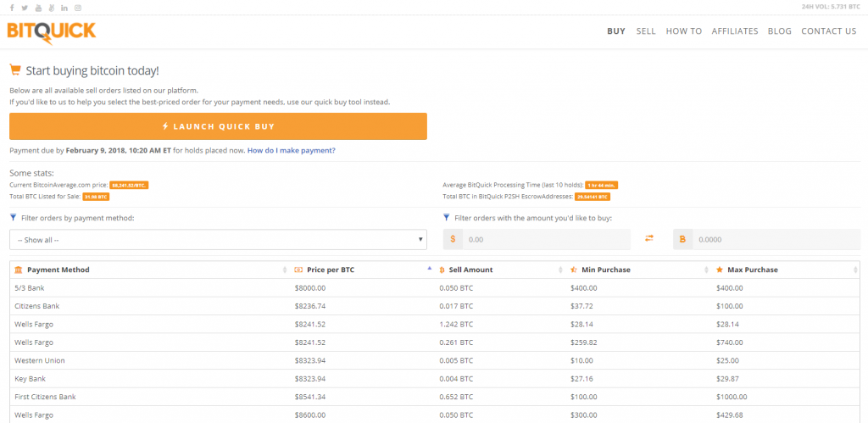Click the P2SH escrow total BTC badge
Image resolution: width=868 pixels, height=423 pixels.
[593, 197]
